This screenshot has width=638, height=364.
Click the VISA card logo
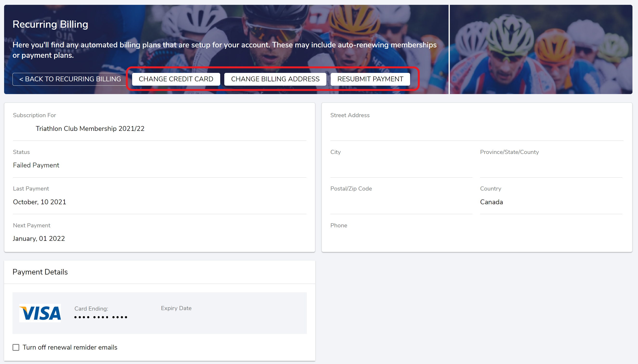pos(40,313)
